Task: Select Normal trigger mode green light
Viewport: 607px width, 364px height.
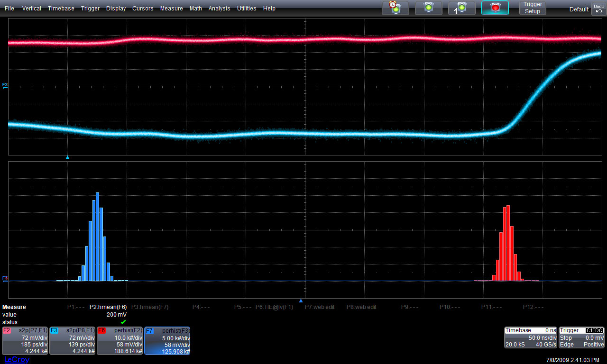Action: [429, 8]
